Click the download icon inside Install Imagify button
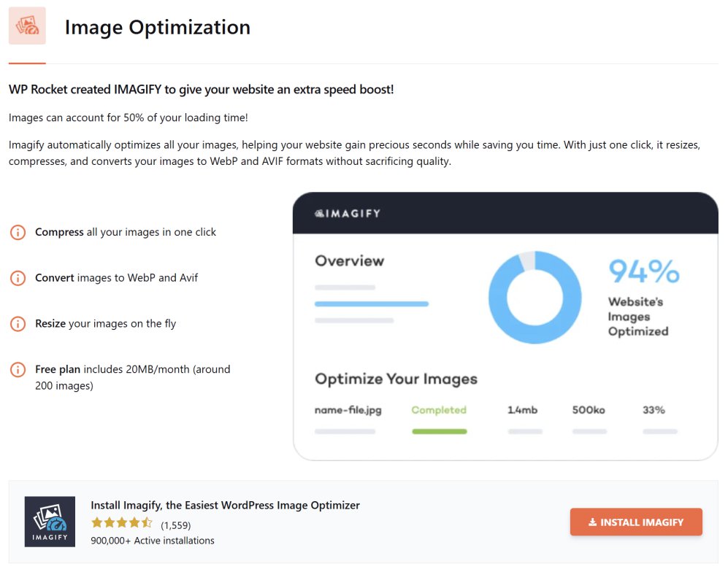The image size is (728, 572). point(594,522)
